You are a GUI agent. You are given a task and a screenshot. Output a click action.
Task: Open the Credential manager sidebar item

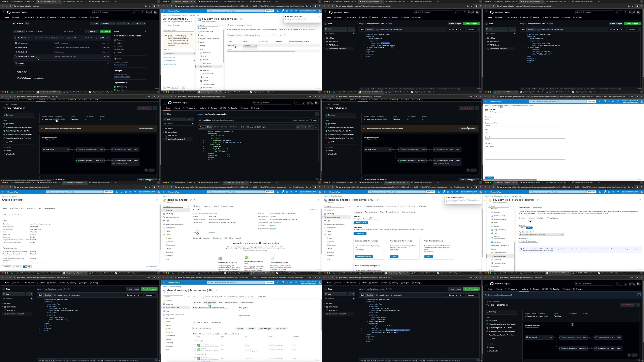click(x=209, y=84)
